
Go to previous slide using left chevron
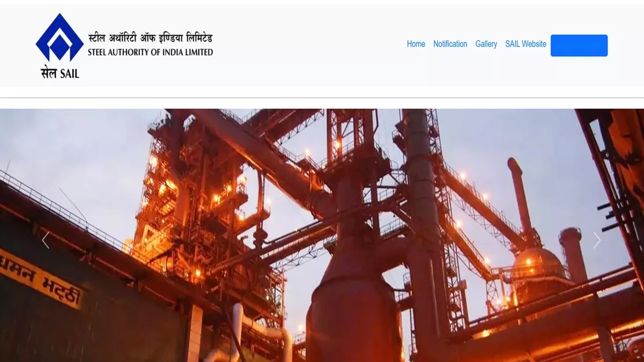coord(46,240)
